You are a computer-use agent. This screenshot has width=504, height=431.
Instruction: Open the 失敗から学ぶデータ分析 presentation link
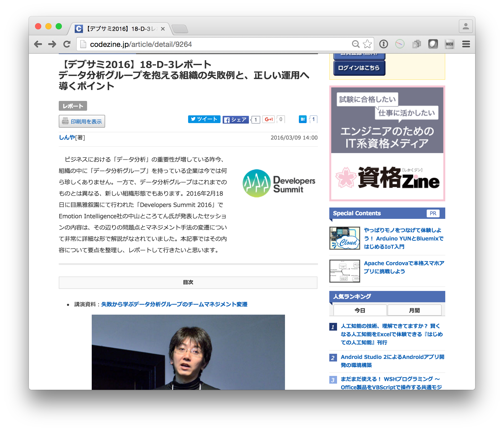174,304
